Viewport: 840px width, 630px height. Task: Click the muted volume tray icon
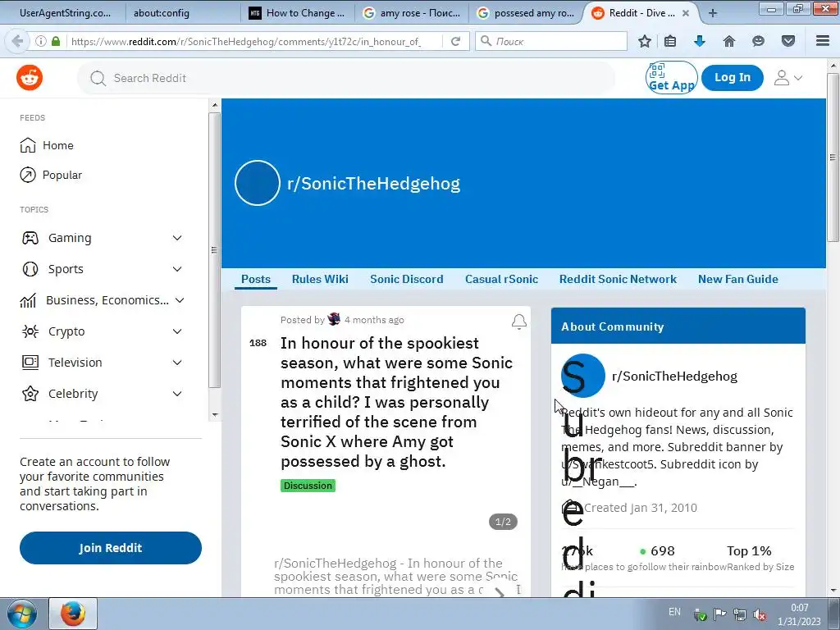(759, 614)
